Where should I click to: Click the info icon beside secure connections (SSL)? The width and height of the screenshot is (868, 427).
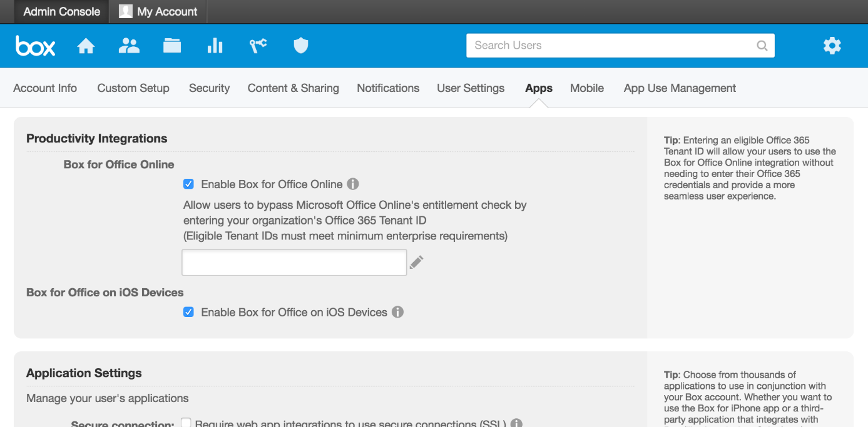(516, 423)
